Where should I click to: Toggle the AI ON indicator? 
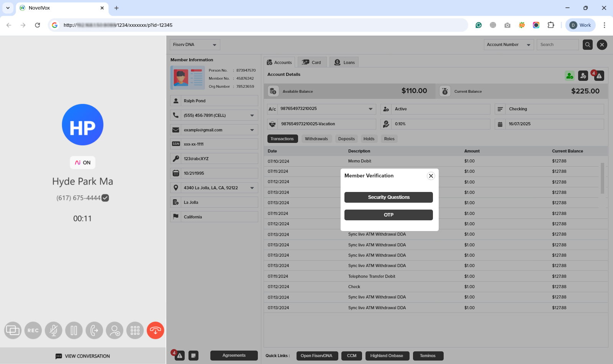click(x=83, y=162)
